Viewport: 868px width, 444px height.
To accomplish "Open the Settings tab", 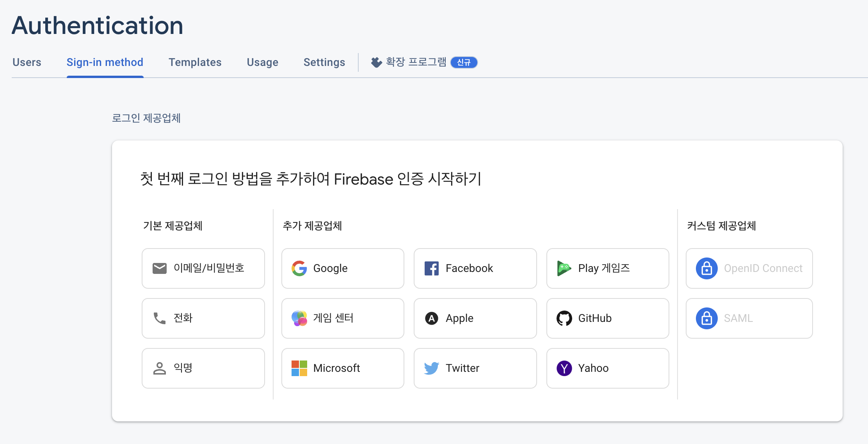I will click(x=324, y=62).
